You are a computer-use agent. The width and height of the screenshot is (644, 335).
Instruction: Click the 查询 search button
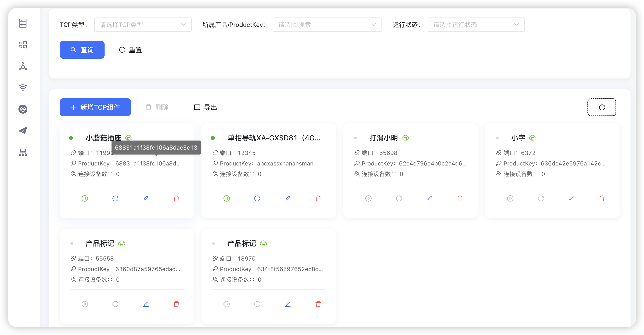pos(82,50)
